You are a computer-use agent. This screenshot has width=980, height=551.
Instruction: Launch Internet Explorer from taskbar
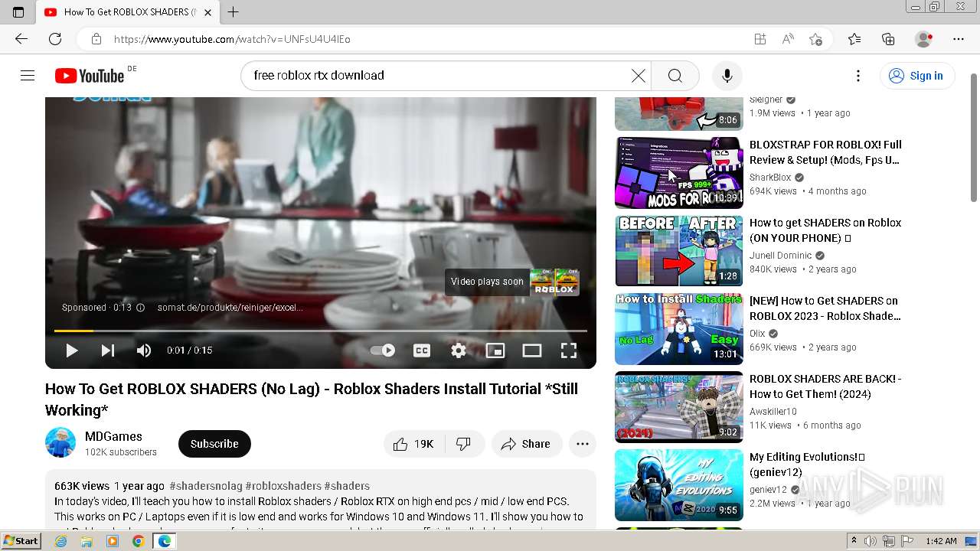pyautogui.click(x=60, y=541)
